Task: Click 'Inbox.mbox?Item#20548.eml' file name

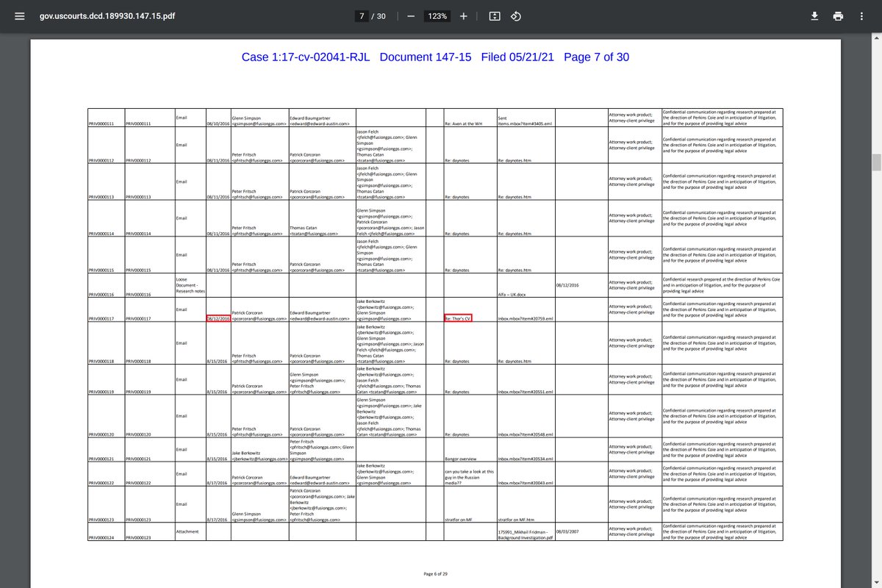Action: pos(526,434)
